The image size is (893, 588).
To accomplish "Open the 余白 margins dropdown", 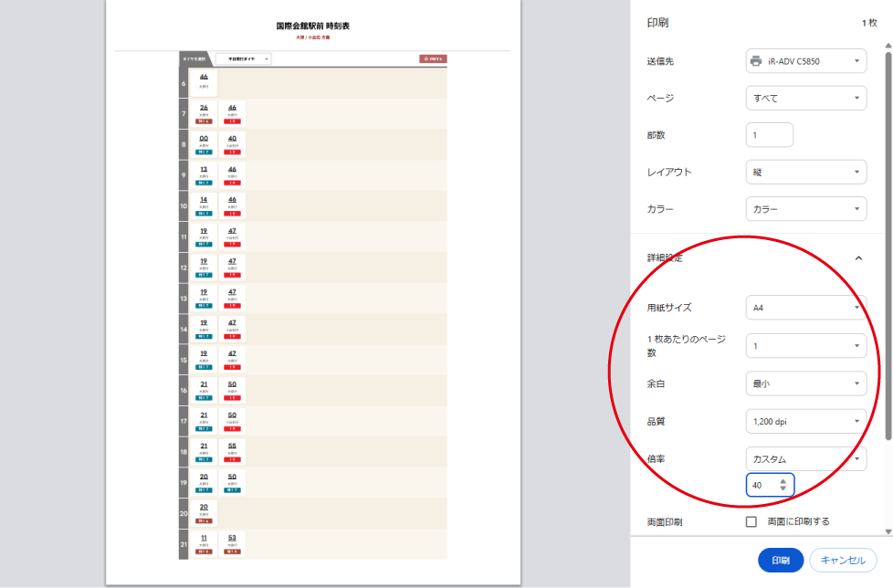I will pos(805,383).
